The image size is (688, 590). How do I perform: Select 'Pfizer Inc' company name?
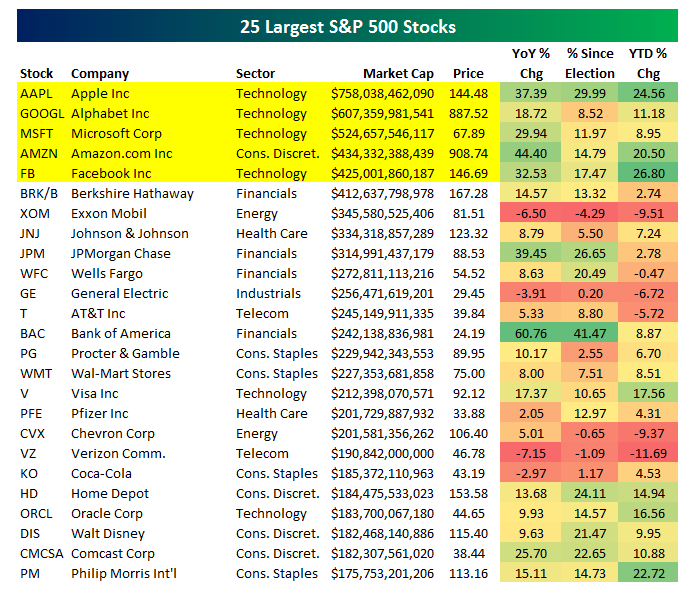click(x=100, y=414)
